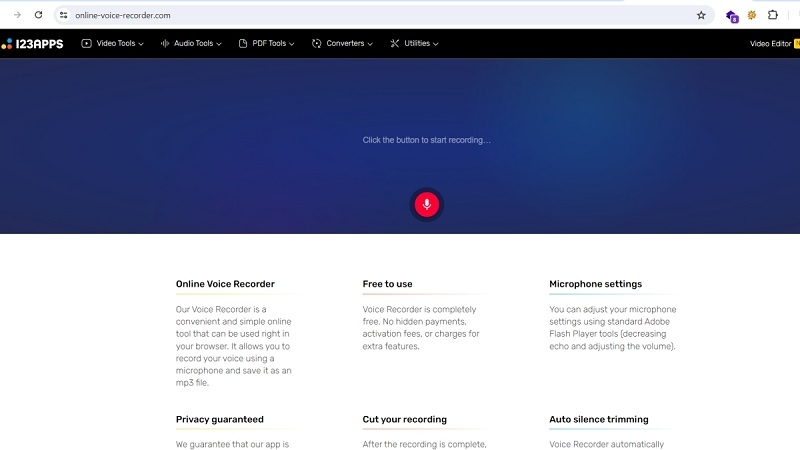Open the purple extension with badge
This screenshot has height=450, width=800.
coord(732,16)
